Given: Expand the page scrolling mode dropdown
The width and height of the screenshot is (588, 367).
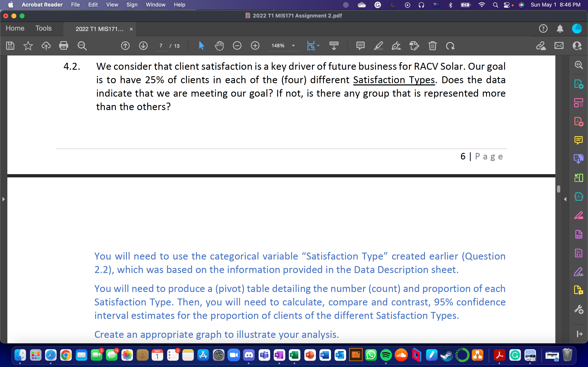Looking at the screenshot, I should click(x=318, y=46).
